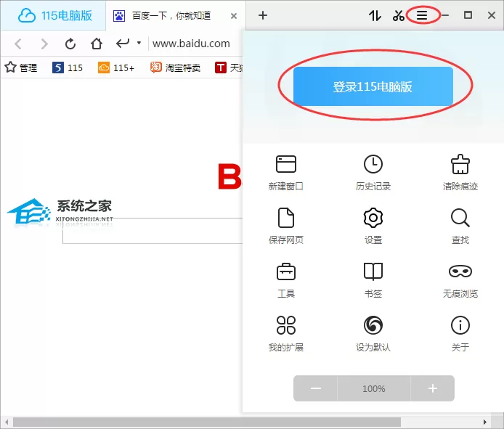This screenshot has width=504, height=429.
Task: Open the 115 bookmark
Action: pyautogui.click(x=68, y=68)
